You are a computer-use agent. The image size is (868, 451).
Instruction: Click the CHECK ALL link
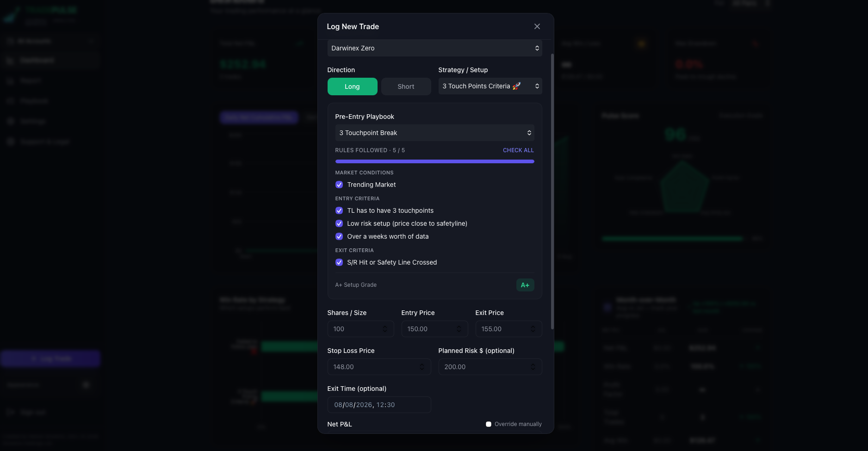pos(518,150)
